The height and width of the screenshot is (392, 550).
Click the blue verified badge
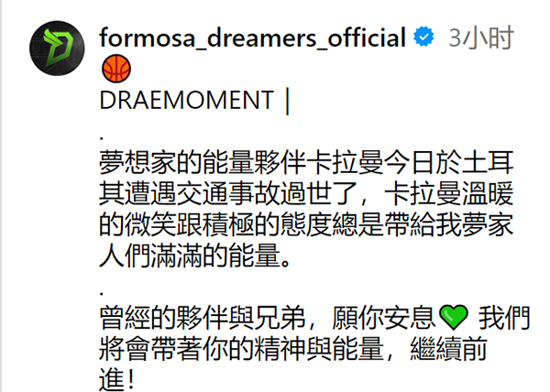click(x=423, y=37)
